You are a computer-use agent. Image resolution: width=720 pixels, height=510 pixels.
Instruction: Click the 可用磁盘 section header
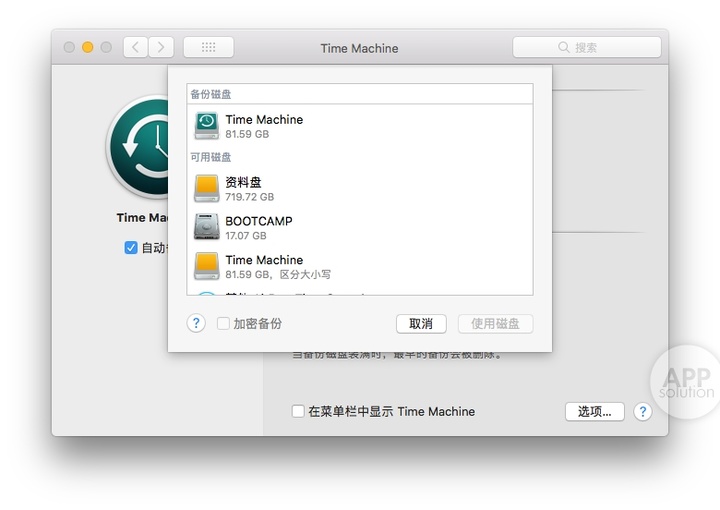pos(211,157)
